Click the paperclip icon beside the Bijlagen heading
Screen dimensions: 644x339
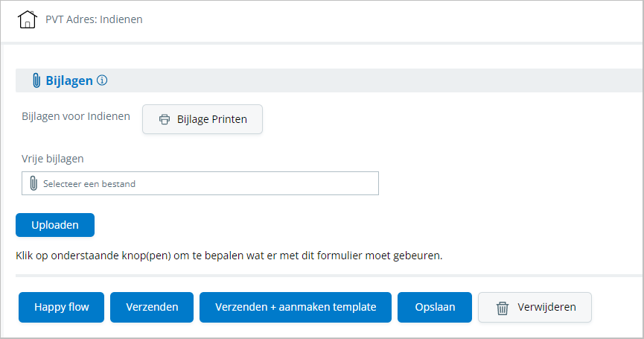pyautogui.click(x=36, y=80)
